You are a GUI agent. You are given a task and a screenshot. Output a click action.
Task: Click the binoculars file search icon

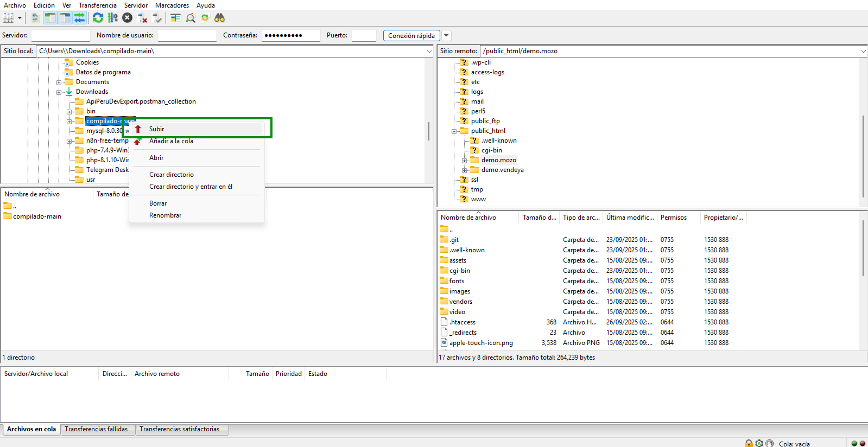[219, 18]
